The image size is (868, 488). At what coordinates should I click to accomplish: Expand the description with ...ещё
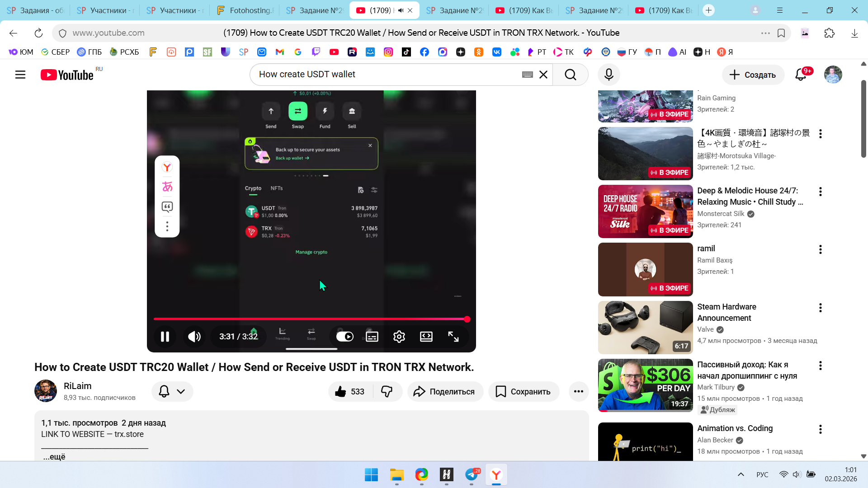click(54, 456)
